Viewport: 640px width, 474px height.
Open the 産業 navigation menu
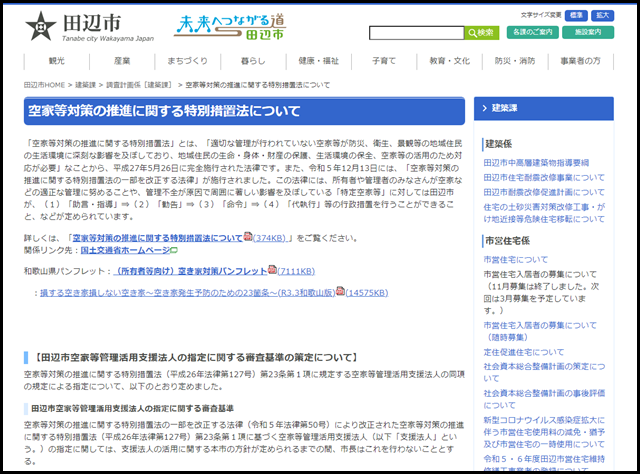pyautogui.click(x=122, y=61)
